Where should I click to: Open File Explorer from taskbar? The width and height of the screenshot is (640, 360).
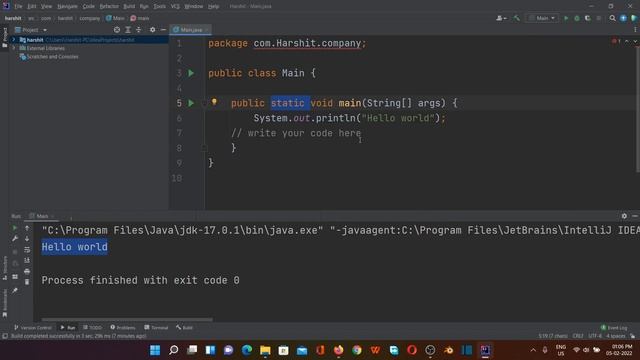pos(265,350)
